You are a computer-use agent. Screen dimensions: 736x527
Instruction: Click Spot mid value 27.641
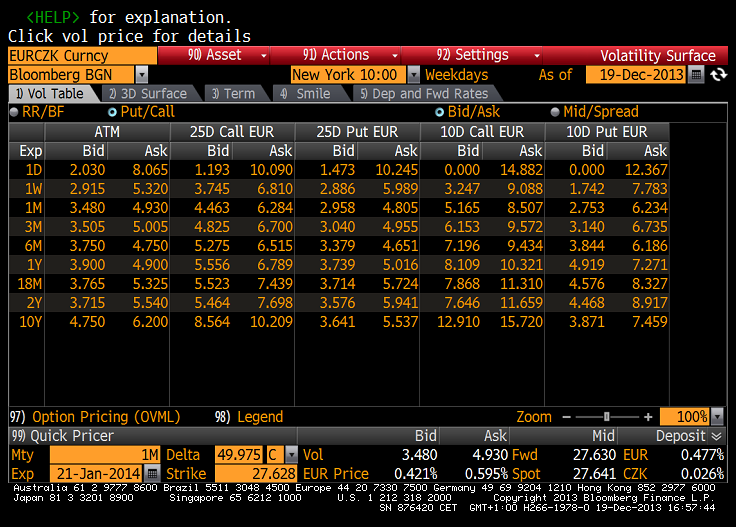594,474
